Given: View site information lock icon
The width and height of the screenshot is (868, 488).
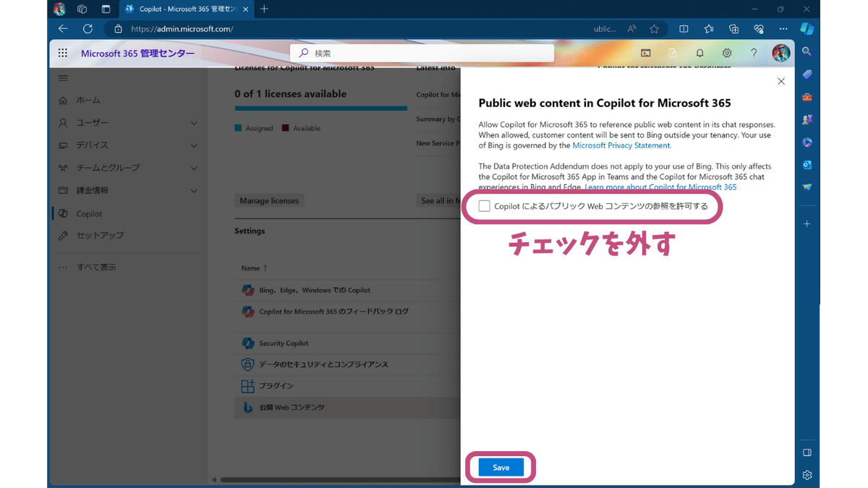Looking at the screenshot, I should coord(118,29).
